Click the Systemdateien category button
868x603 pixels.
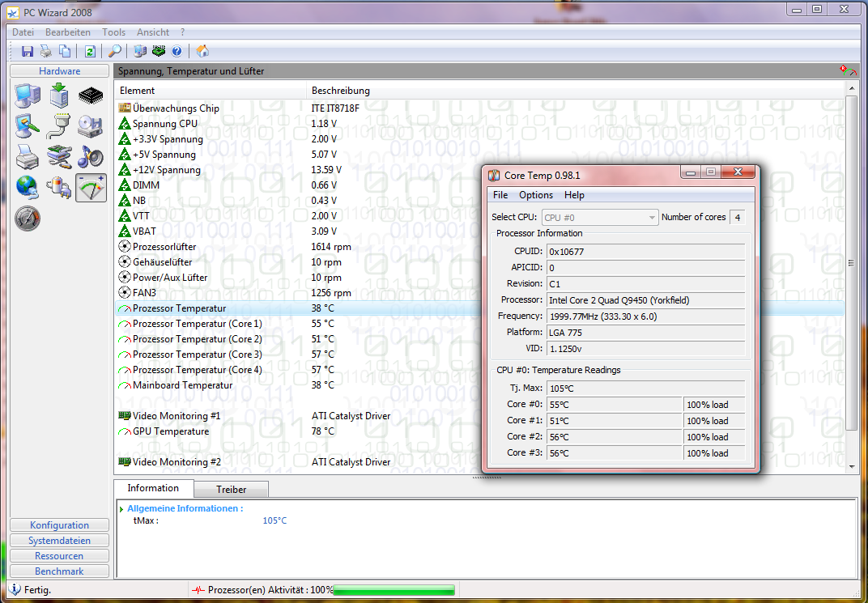click(x=59, y=541)
